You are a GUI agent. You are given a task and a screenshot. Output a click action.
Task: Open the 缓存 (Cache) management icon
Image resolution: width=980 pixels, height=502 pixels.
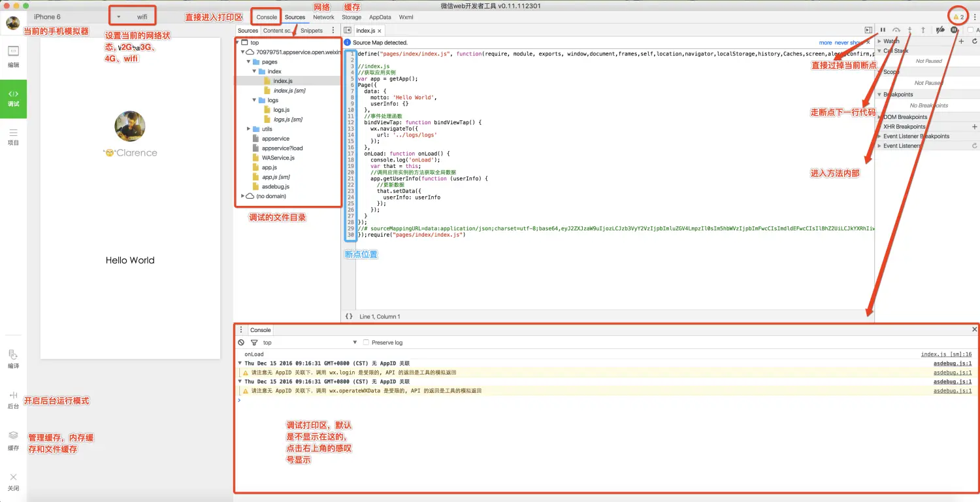coord(13,441)
